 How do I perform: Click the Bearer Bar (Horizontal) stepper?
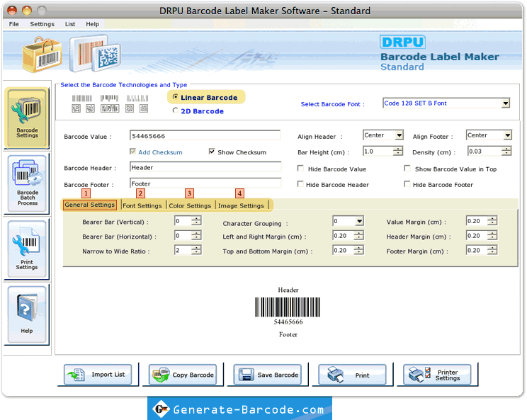pyautogui.click(x=196, y=236)
